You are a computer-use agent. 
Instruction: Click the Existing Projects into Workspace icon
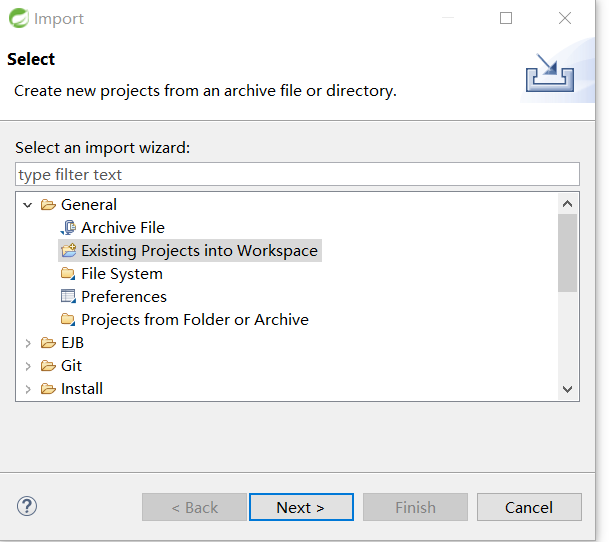click(68, 251)
